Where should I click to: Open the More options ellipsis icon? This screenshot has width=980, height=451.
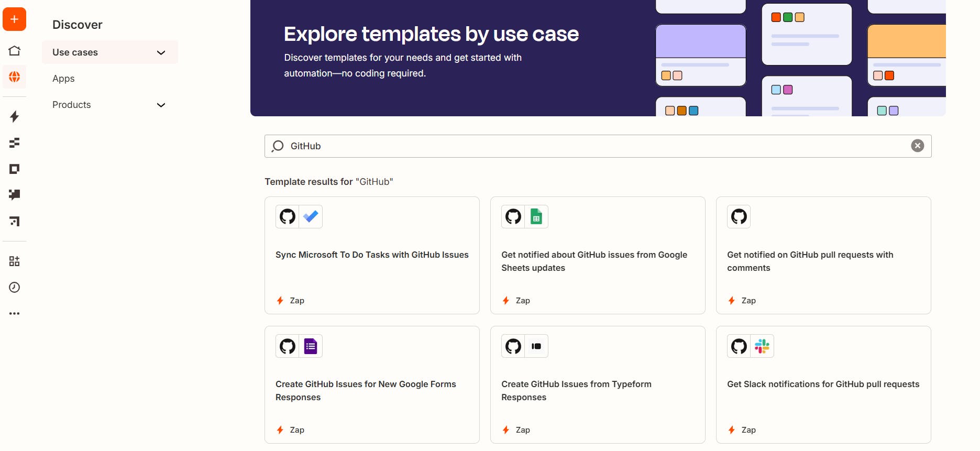tap(14, 313)
